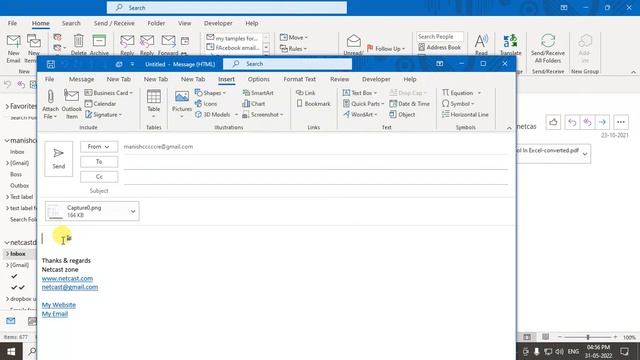Click the To address field

click(316, 162)
